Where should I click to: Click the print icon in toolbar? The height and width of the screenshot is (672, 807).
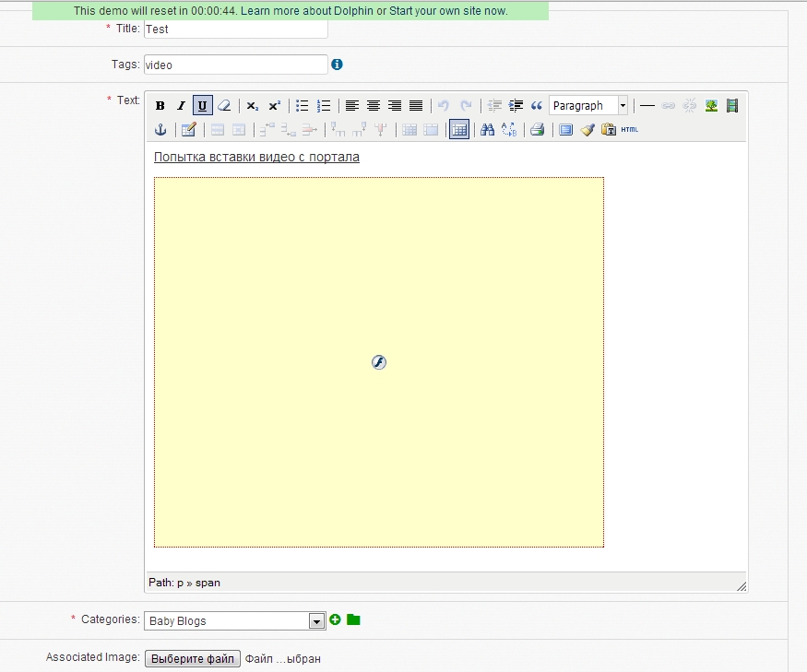click(x=537, y=130)
